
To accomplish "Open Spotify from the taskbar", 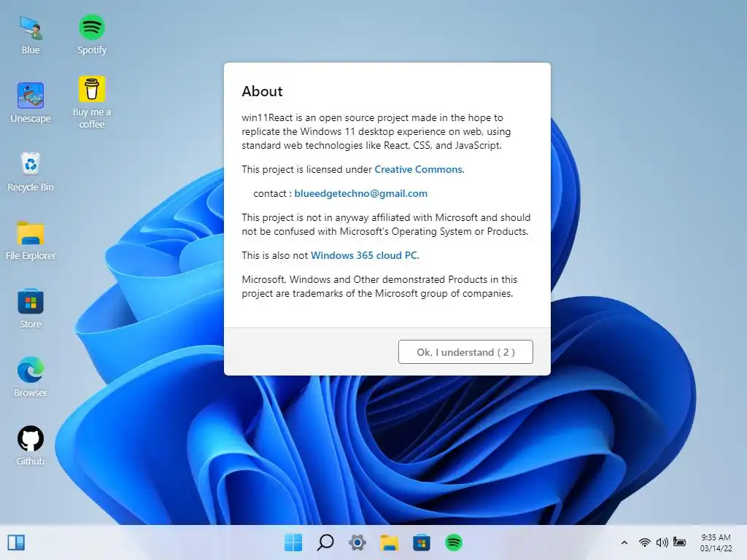I will click(454, 542).
